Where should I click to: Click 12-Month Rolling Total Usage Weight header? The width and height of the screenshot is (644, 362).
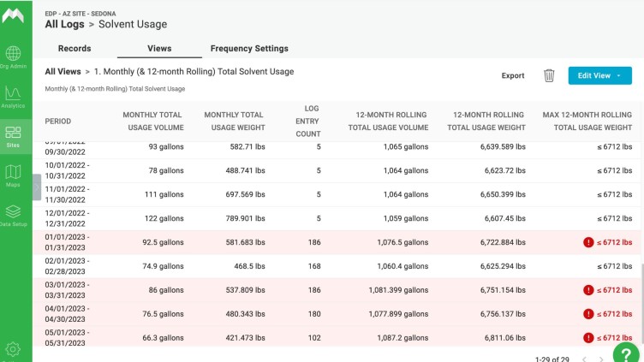tap(486, 121)
